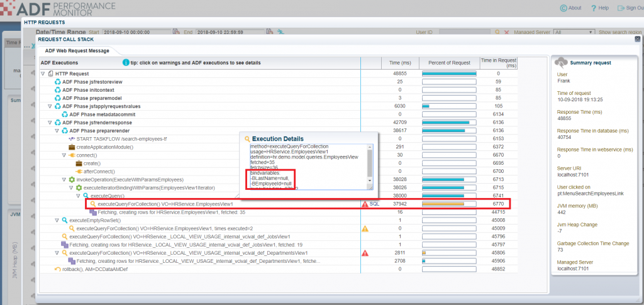Click the About link in the header
This screenshot has width=644, height=305.
point(570,8)
